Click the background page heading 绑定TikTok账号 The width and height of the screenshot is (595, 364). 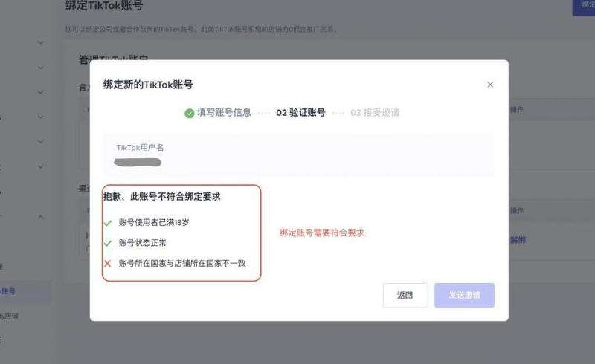pyautogui.click(x=104, y=5)
